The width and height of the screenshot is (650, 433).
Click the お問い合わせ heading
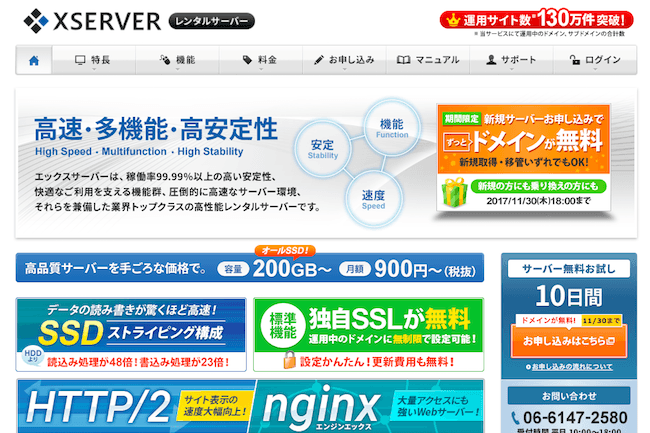569,396
